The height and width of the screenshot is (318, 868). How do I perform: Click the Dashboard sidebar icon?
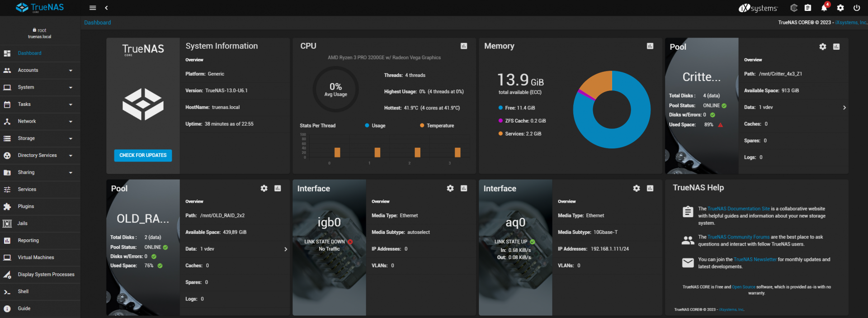coord(7,53)
